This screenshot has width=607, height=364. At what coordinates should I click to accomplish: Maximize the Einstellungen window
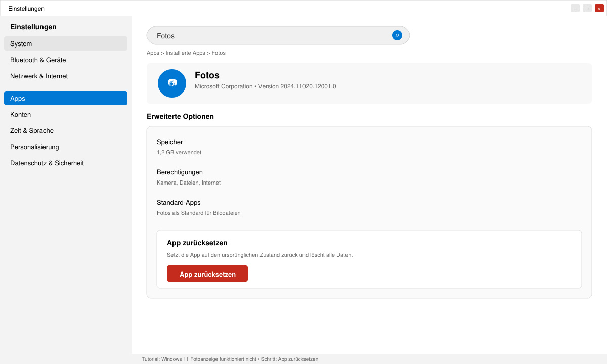[587, 8]
